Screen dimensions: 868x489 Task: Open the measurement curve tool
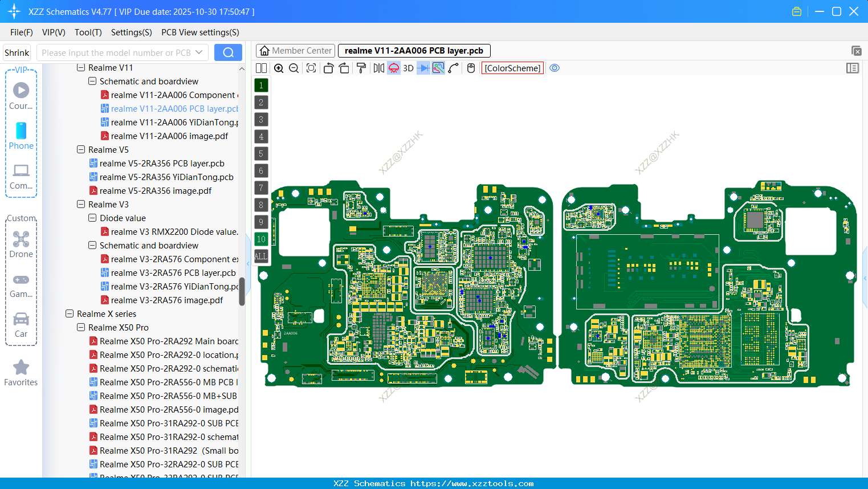pos(454,68)
